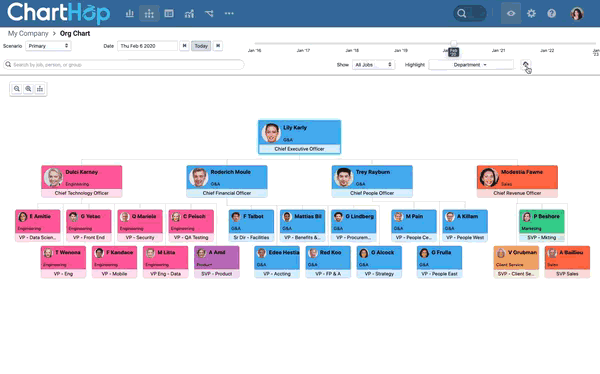Reset org chart layout icon
The height and width of the screenshot is (374, 600).
tap(40, 89)
